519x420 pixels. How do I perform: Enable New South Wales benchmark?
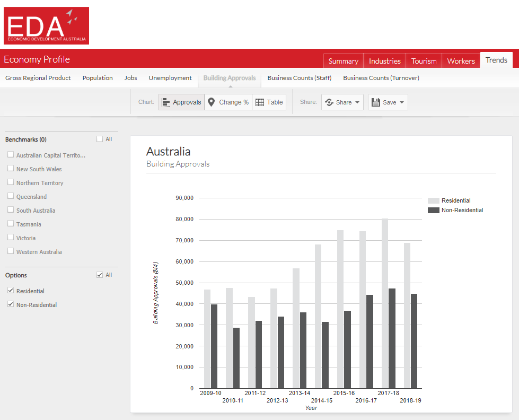pos(11,169)
